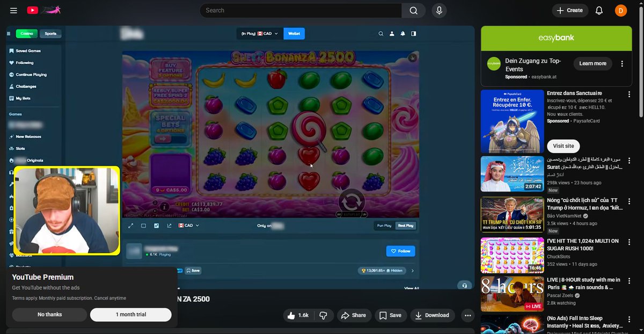Open Challenges in casino sidebar
Image resolution: width=644 pixels, height=334 pixels.
[23, 86]
